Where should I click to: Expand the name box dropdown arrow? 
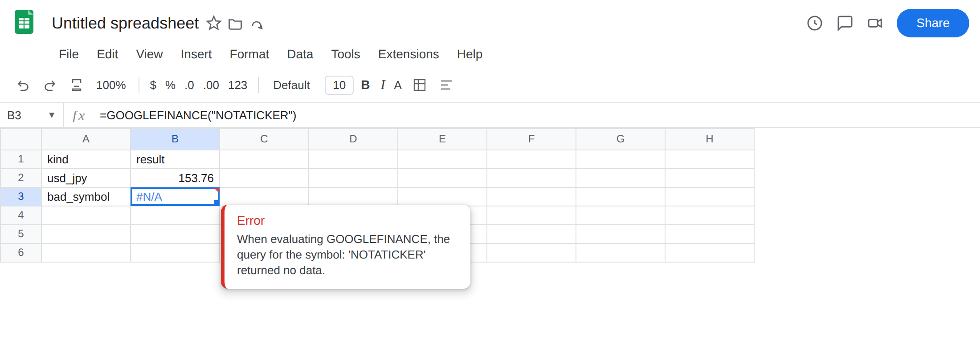(x=52, y=115)
